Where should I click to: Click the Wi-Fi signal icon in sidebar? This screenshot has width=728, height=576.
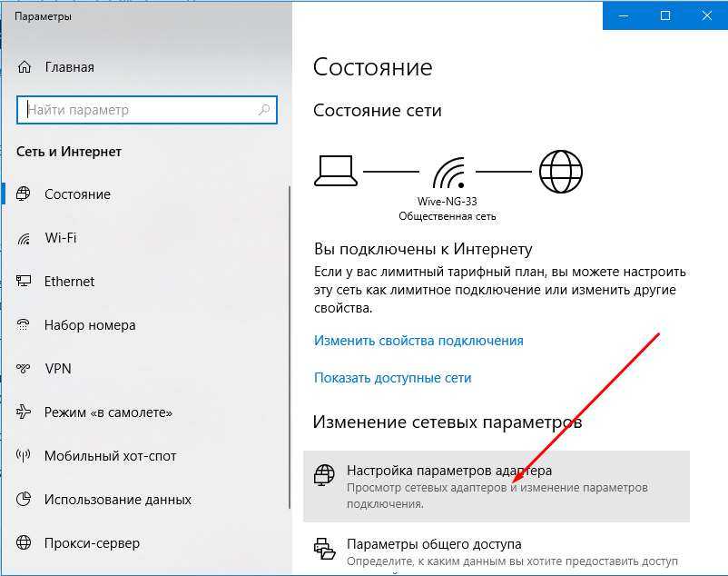[24, 238]
